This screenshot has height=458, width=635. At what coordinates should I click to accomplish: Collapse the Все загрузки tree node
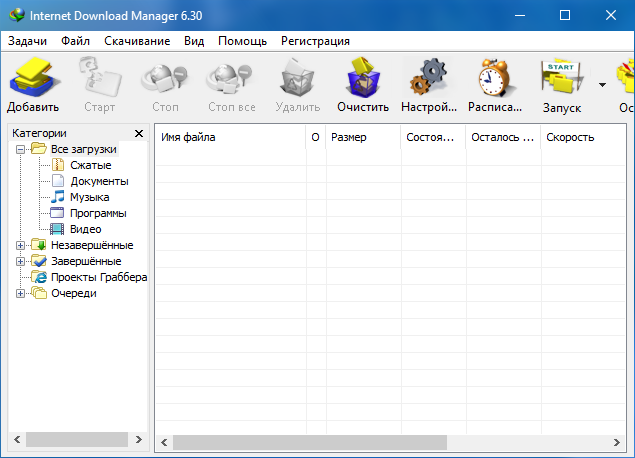(x=21, y=149)
